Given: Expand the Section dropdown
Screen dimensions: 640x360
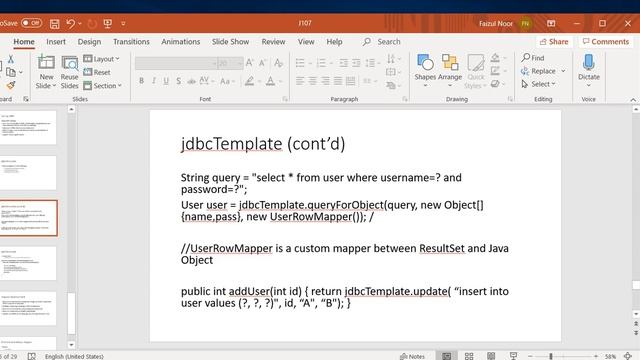Looking at the screenshot, I should tap(102, 86).
